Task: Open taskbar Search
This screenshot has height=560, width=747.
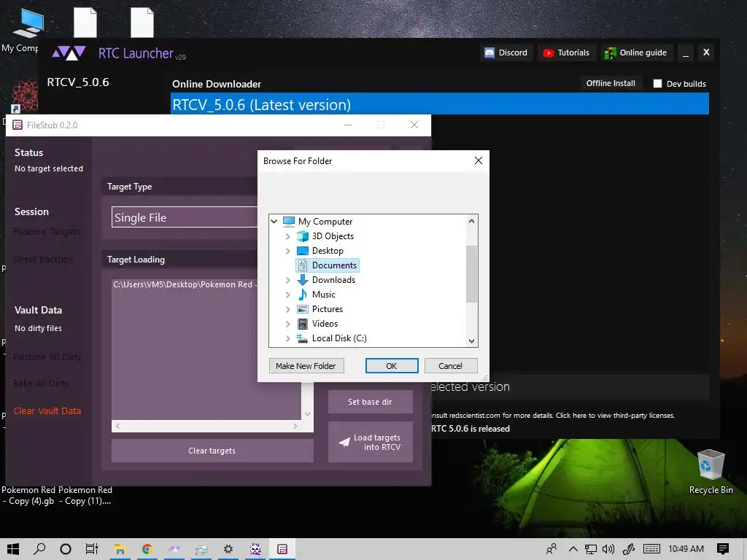Action: coord(39,549)
